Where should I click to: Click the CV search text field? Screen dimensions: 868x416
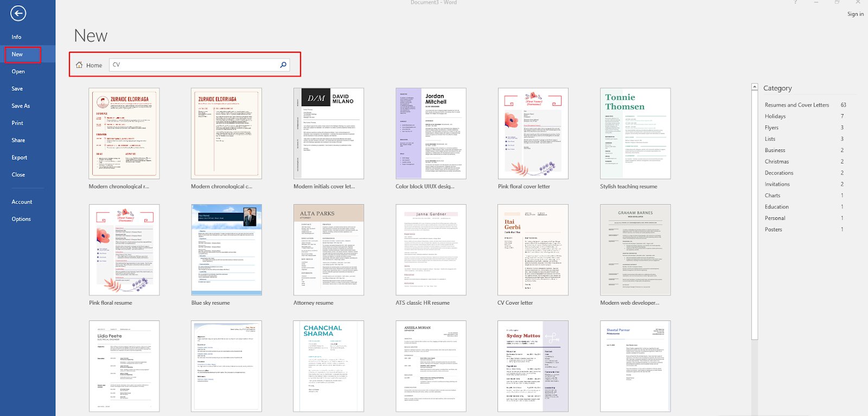[x=194, y=65]
